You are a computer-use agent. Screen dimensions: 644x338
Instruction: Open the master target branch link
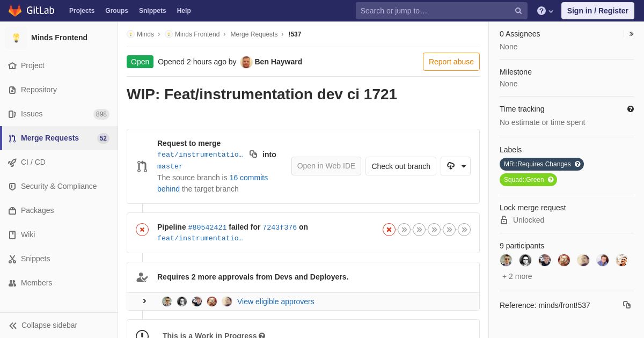pos(170,166)
